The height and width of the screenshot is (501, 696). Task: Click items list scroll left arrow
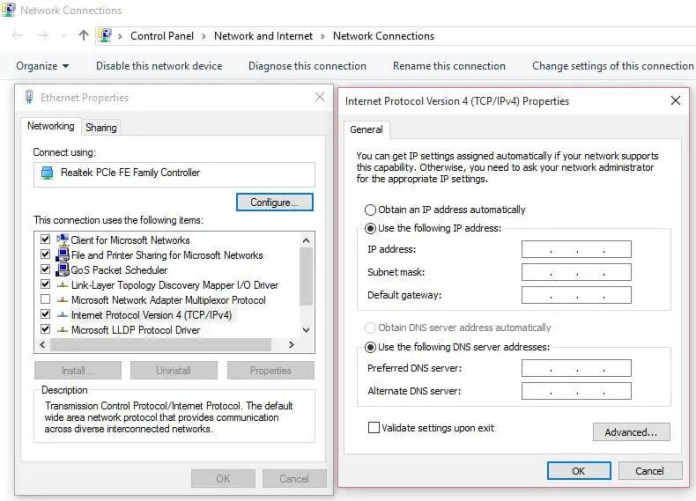(43, 344)
